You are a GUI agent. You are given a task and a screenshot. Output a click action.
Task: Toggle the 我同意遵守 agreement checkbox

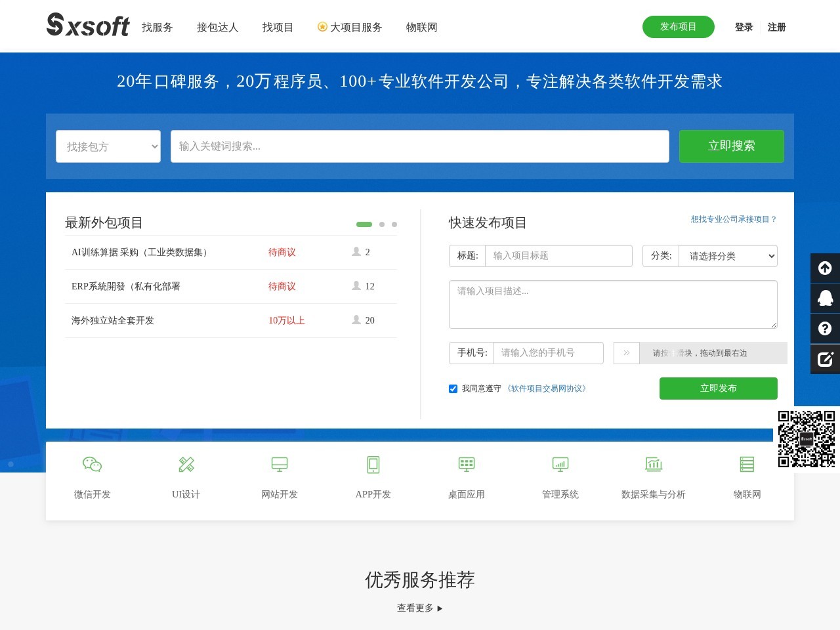point(453,388)
